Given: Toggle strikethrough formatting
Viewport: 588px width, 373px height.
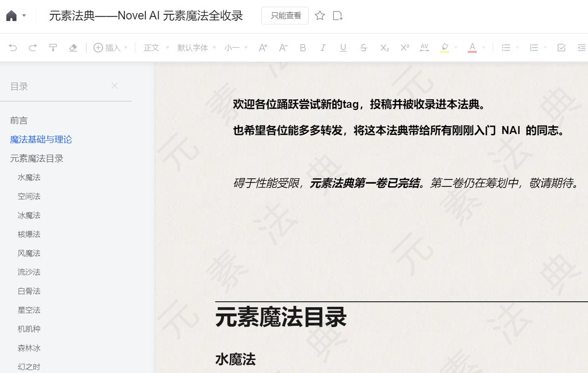Looking at the screenshot, I should (364, 48).
